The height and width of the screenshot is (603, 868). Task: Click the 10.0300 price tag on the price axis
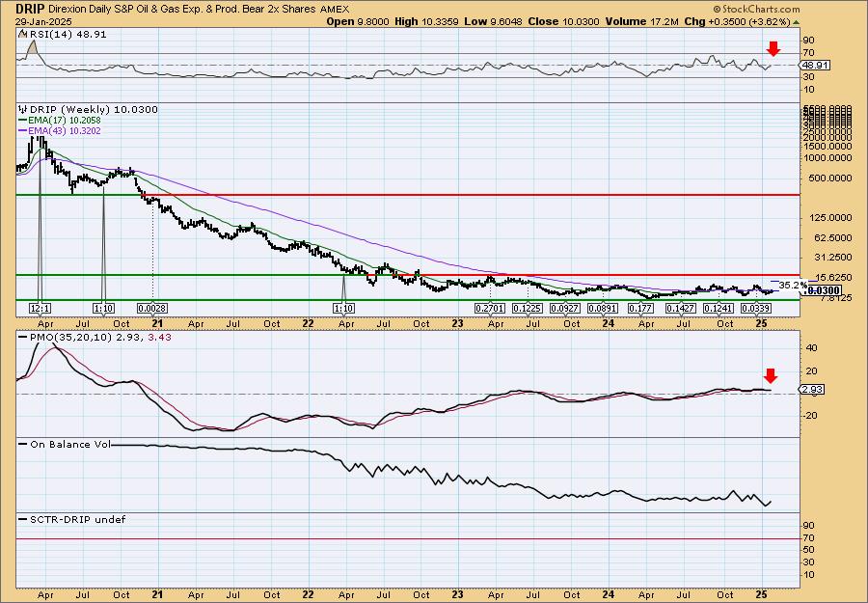click(x=824, y=290)
